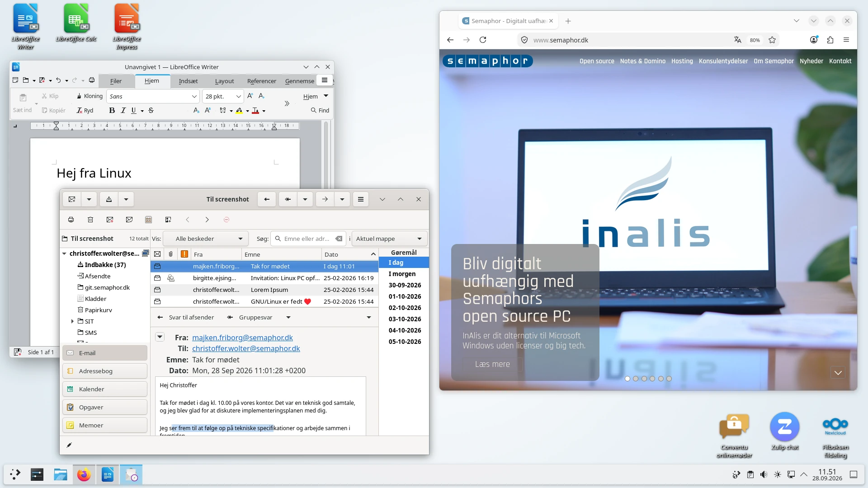This screenshot has height=488, width=868.
Task: Click the attachment column header in message list
Action: (170, 254)
